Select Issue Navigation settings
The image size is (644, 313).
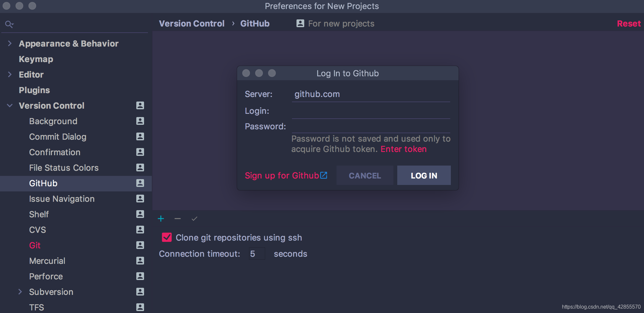(62, 199)
